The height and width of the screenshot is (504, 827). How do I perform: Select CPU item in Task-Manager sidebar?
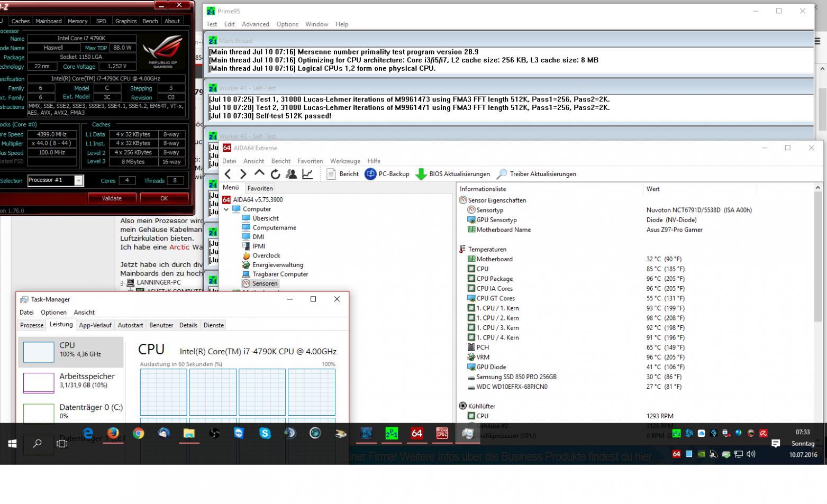pyautogui.click(x=71, y=352)
